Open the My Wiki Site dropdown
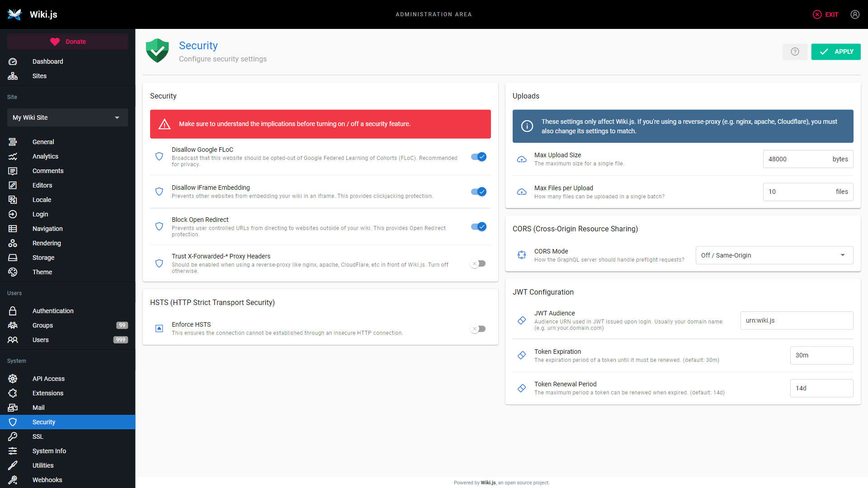The image size is (868, 488). tap(67, 117)
